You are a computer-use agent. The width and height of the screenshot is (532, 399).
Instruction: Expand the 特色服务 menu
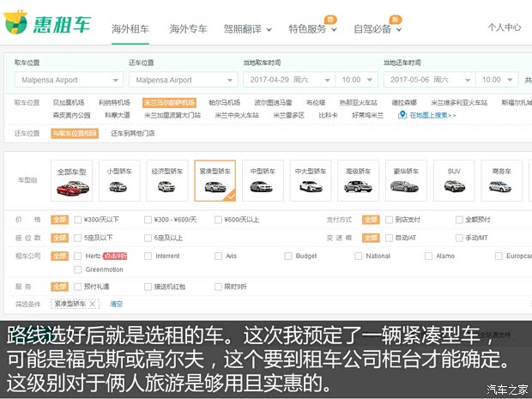pyautogui.click(x=312, y=29)
